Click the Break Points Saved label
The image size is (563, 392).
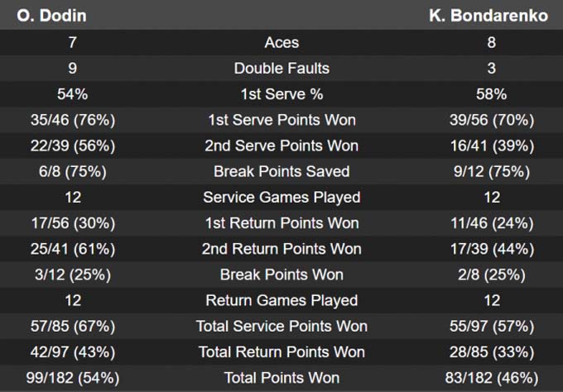coord(281,171)
